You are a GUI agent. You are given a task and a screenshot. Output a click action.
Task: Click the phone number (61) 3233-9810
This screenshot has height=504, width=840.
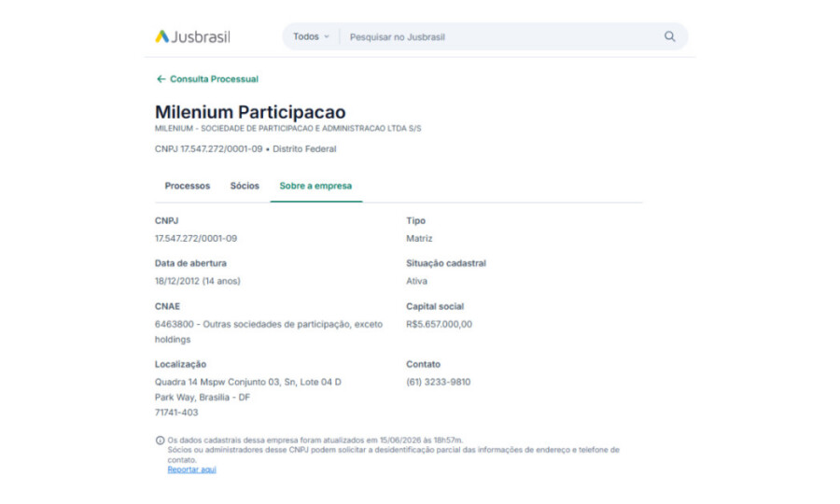click(x=439, y=382)
